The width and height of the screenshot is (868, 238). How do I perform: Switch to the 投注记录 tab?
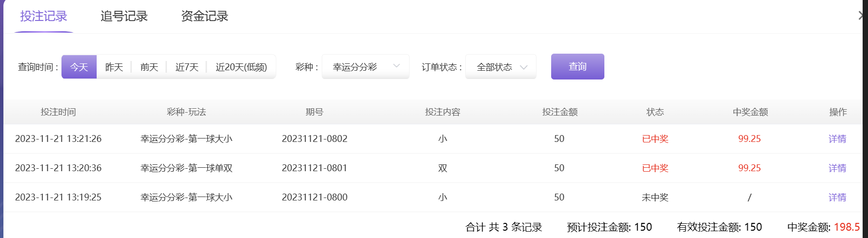coord(43,17)
